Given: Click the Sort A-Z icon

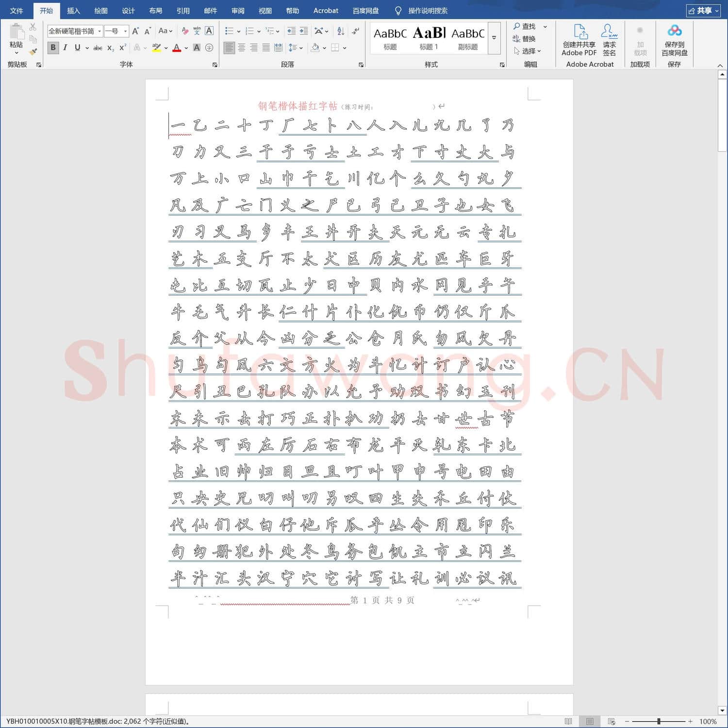Looking at the screenshot, I should [x=341, y=31].
